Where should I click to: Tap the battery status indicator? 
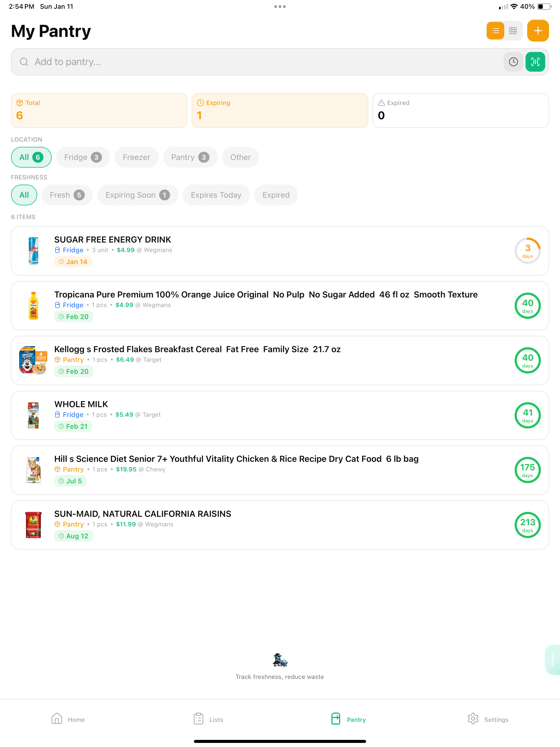pos(544,6)
